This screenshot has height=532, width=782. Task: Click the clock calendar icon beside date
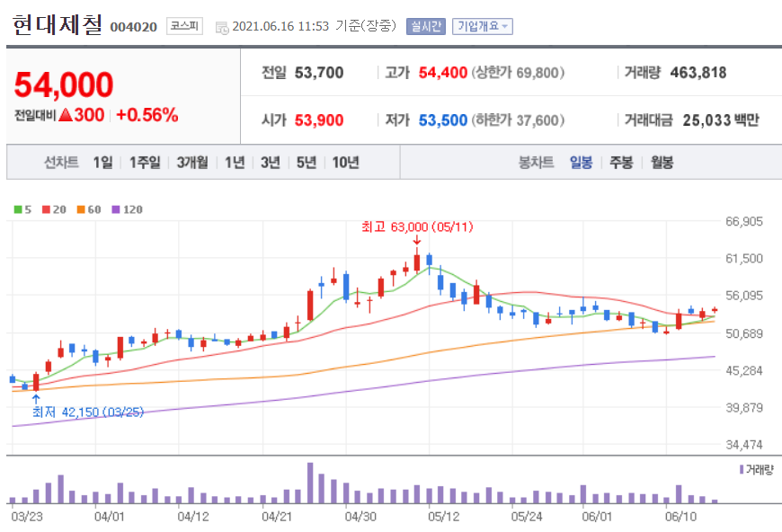[x=222, y=28]
